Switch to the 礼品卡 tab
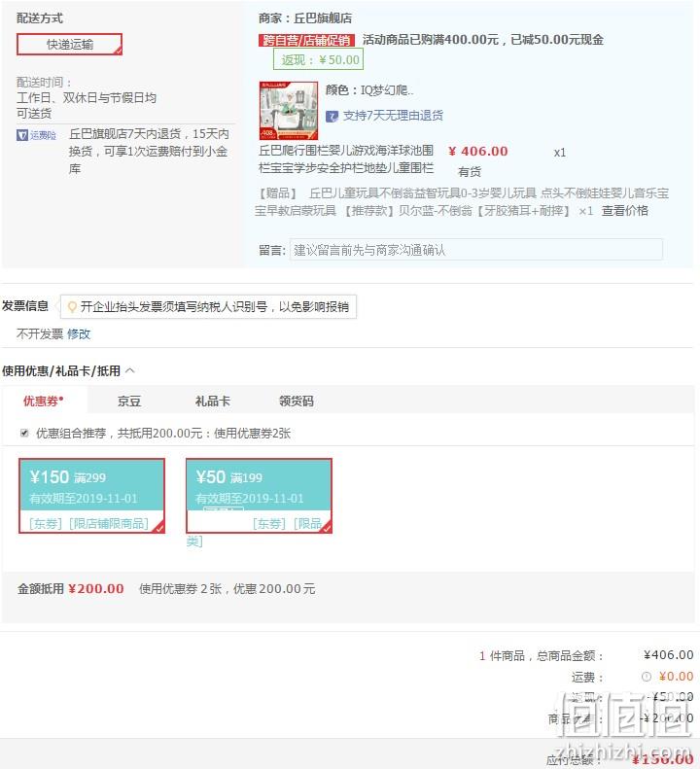This screenshot has width=700, height=769. (212, 402)
